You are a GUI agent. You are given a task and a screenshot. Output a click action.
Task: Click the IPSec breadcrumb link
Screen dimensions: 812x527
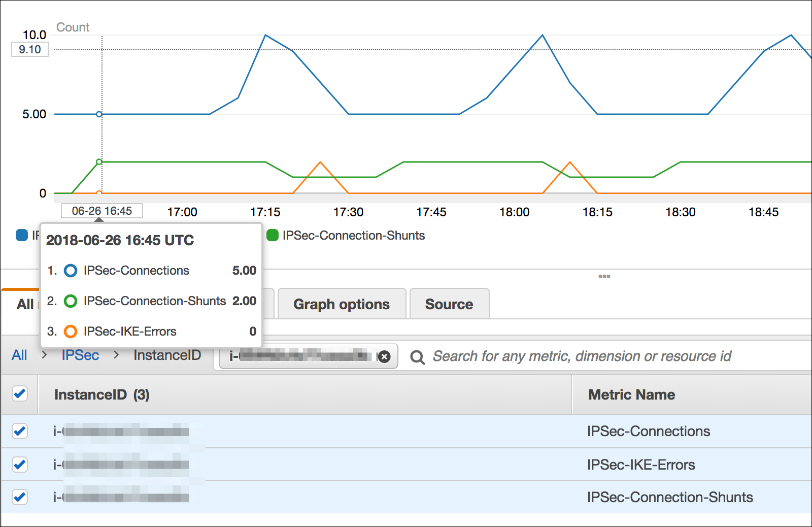(80, 355)
